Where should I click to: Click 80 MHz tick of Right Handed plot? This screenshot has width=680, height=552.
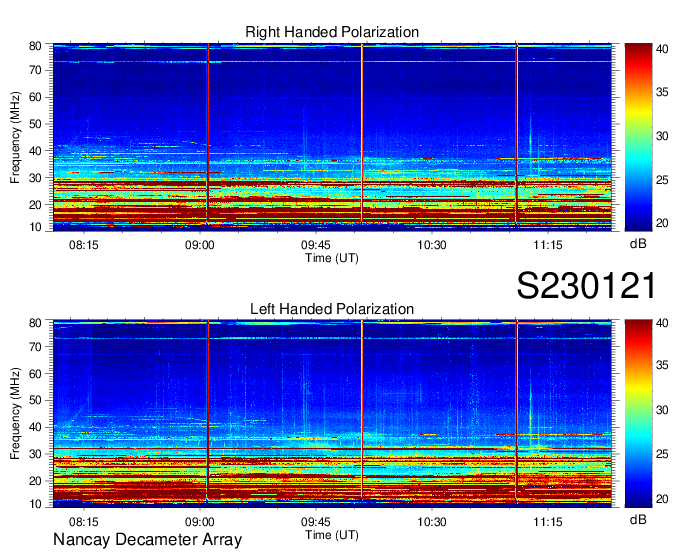pos(35,46)
